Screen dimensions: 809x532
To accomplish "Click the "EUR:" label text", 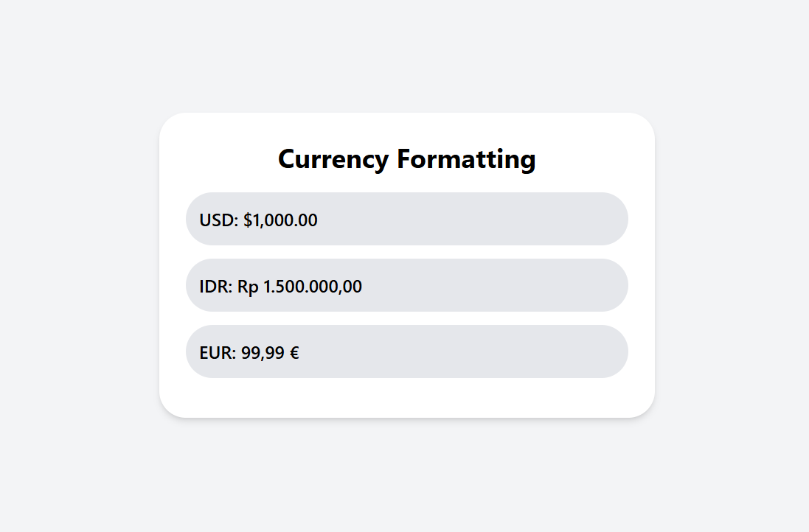I will coord(218,352).
